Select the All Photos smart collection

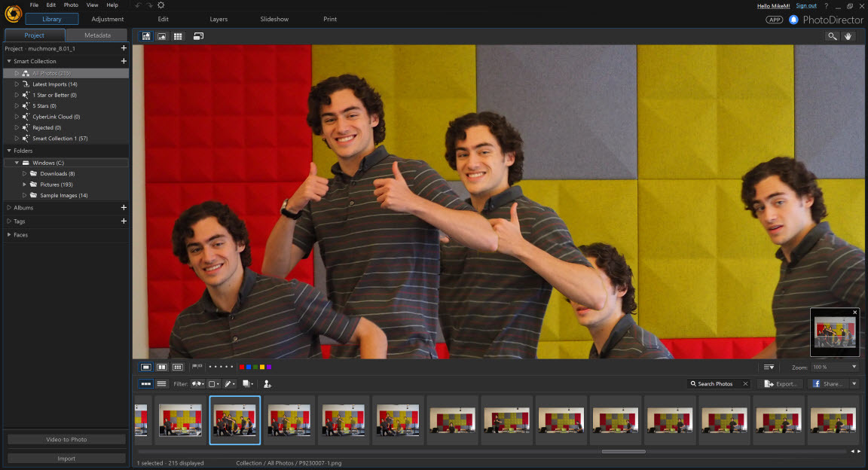(x=53, y=72)
